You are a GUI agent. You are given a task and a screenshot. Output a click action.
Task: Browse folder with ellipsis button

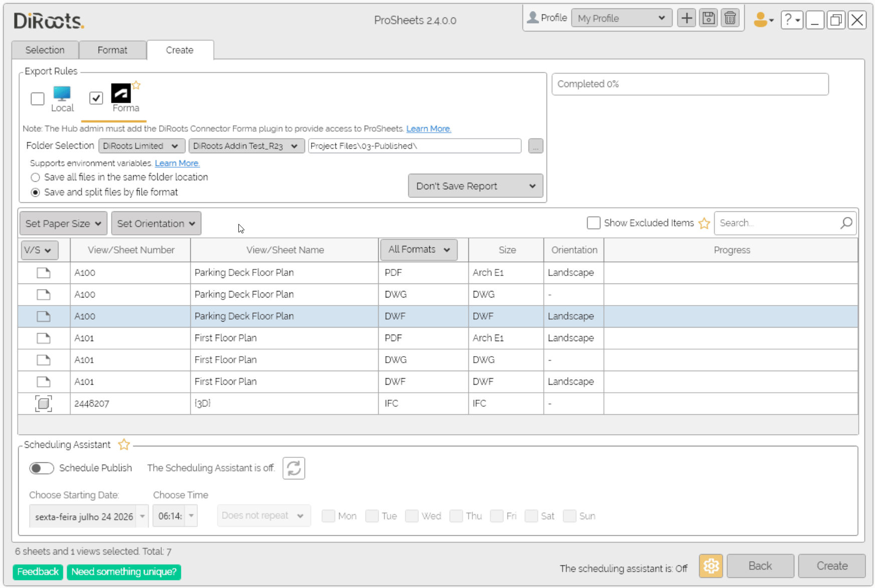pyautogui.click(x=535, y=146)
